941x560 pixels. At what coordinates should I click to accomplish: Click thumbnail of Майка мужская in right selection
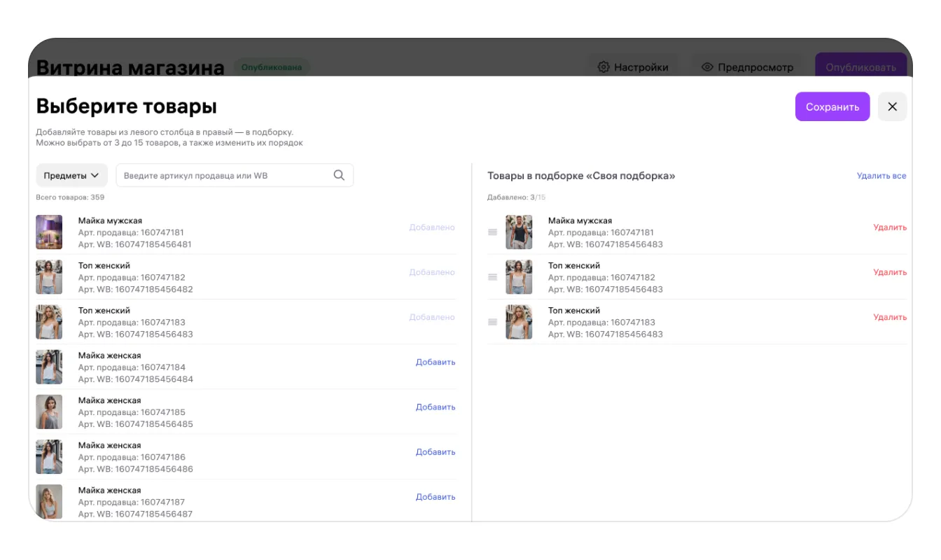click(x=519, y=232)
